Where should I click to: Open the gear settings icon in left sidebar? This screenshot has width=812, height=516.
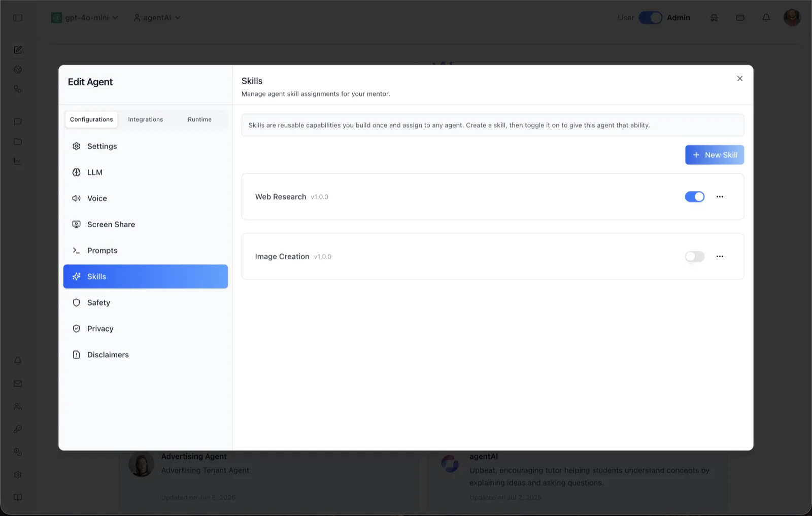(18, 475)
